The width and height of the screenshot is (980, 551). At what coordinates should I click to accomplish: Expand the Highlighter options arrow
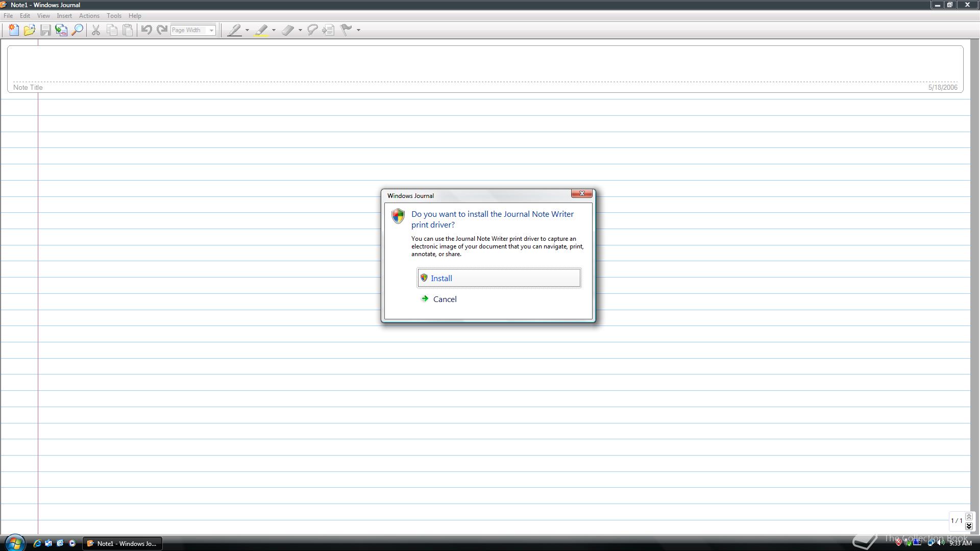[x=274, y=30]
